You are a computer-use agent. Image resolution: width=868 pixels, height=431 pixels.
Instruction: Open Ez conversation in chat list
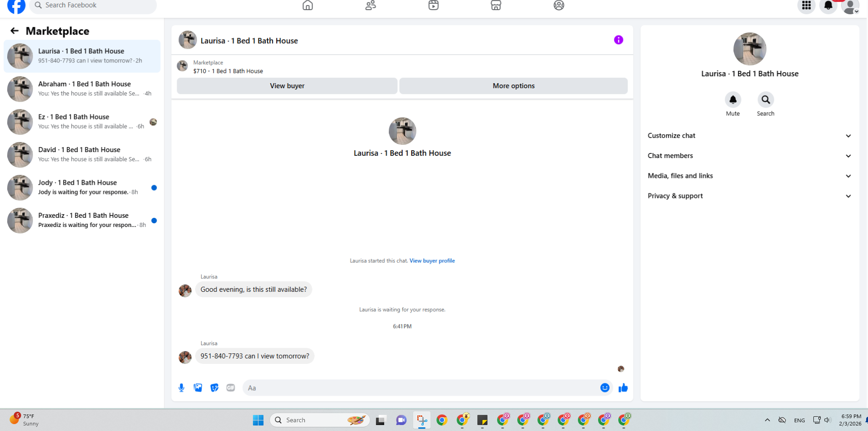point(82,122)
